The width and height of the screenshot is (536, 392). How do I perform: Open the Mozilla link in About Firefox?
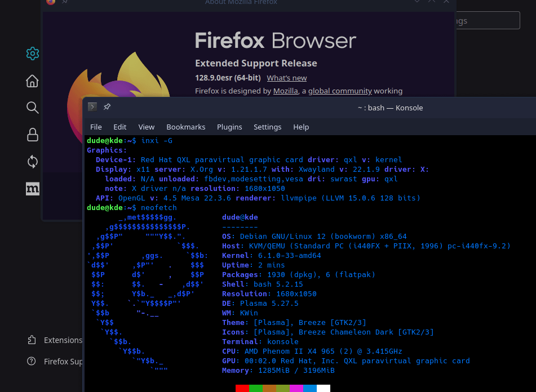click(x=285, y=91)
